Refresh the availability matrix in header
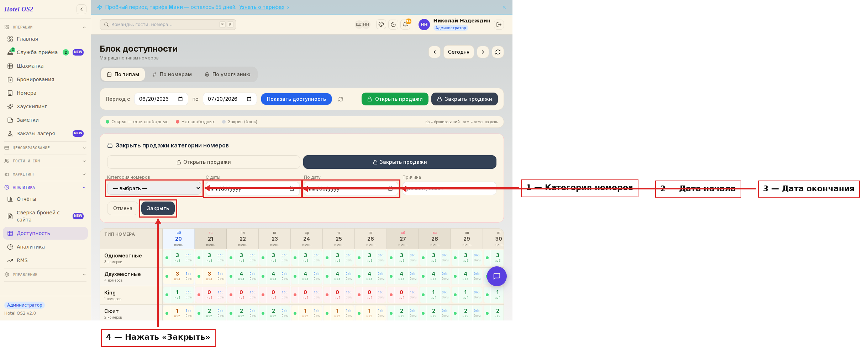 click(x=498, y=52)
